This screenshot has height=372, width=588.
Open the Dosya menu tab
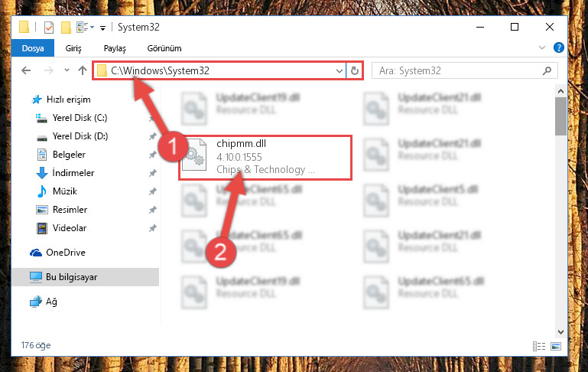click(33, 48)
